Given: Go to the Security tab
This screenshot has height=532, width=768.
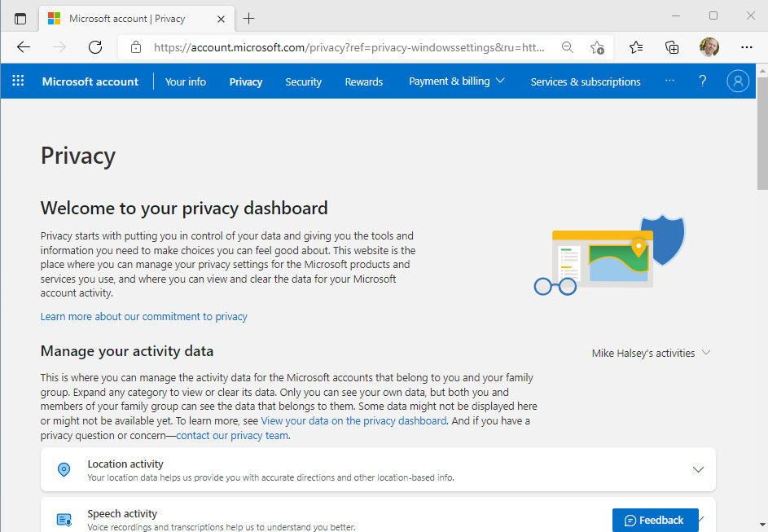Looking at the screenshot, I should click(303, 81).
